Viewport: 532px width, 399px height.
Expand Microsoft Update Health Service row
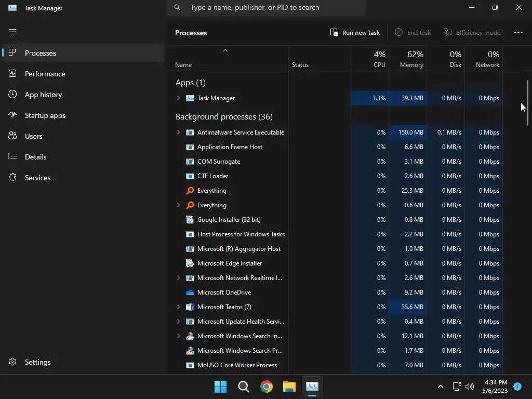(179, 321)
